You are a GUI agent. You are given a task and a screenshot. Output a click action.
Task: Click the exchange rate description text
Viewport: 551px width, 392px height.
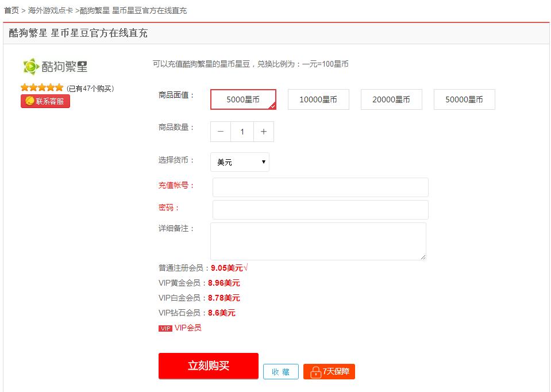tap(251, 64)
